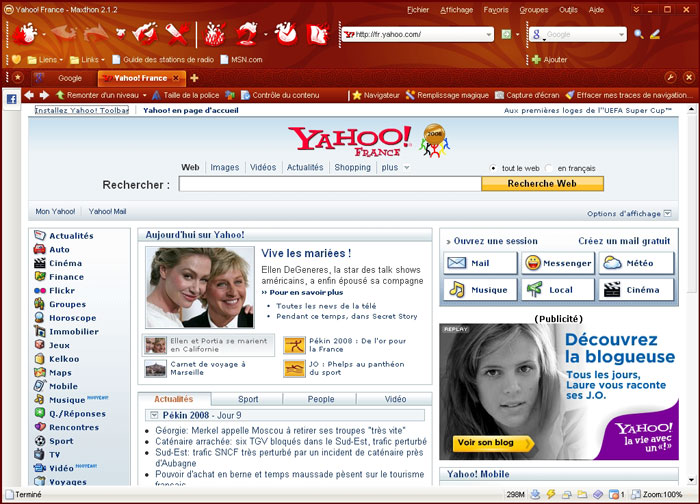
Task: Click the Yahoo! Mail link
Action: pyautogui.click(x=107, y=212)
